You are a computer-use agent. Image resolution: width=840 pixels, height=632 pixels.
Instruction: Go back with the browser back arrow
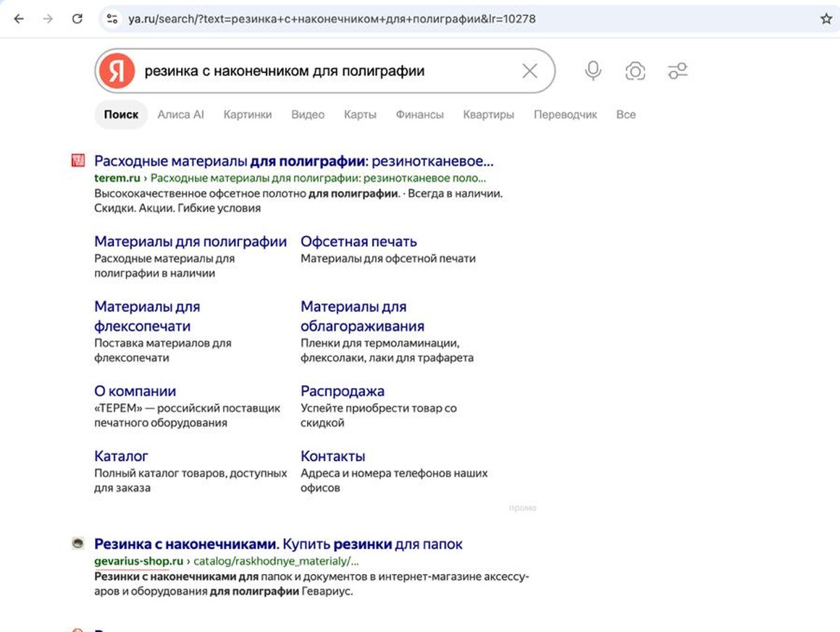pos(19,19)
